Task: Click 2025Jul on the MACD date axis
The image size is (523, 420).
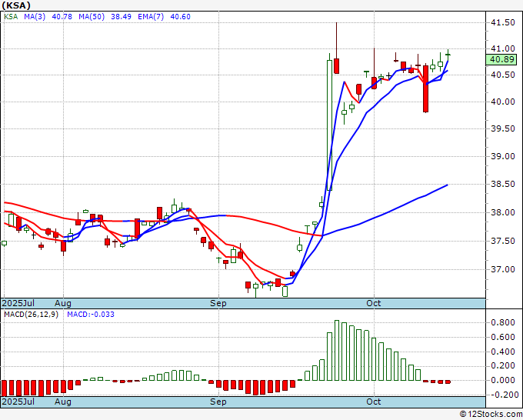Action: click(x=18, y=402)
